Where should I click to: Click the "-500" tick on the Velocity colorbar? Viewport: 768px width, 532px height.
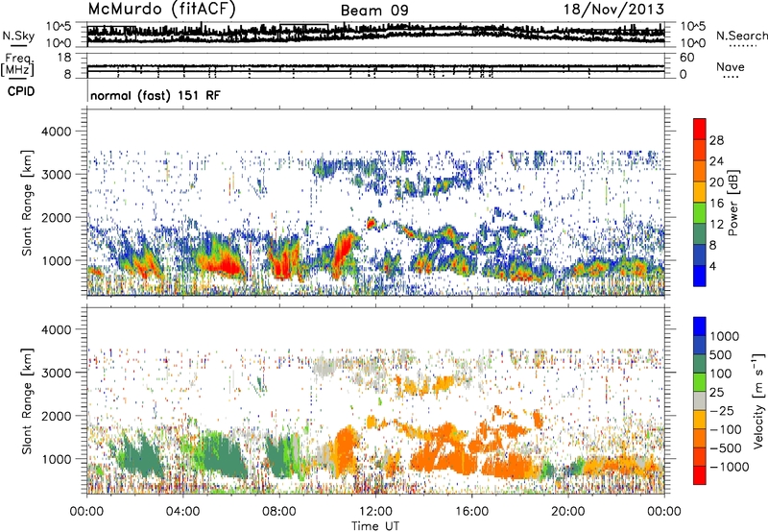coord(726,447)
